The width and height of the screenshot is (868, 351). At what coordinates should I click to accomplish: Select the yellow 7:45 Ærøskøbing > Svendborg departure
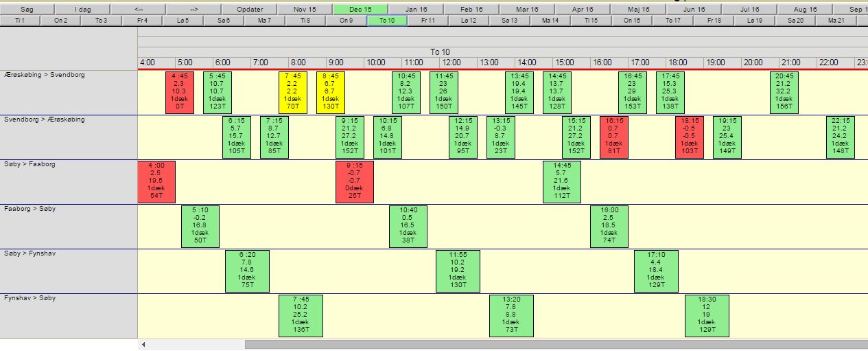coord(293,91)
